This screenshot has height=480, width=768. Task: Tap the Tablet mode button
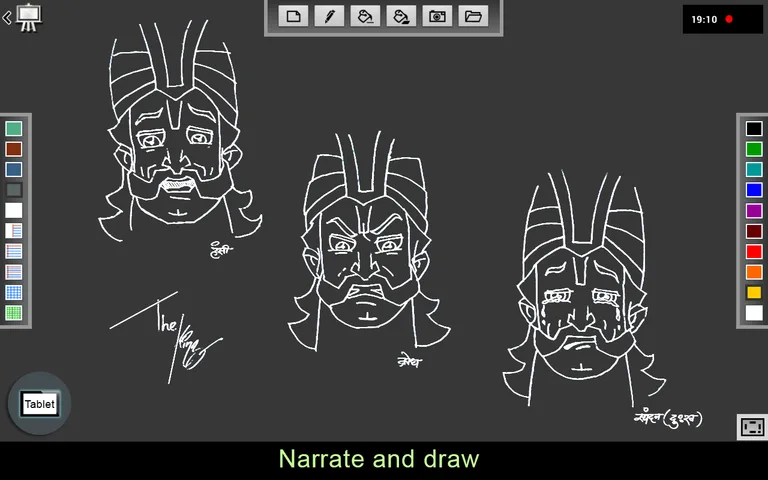tap(40, 404)
